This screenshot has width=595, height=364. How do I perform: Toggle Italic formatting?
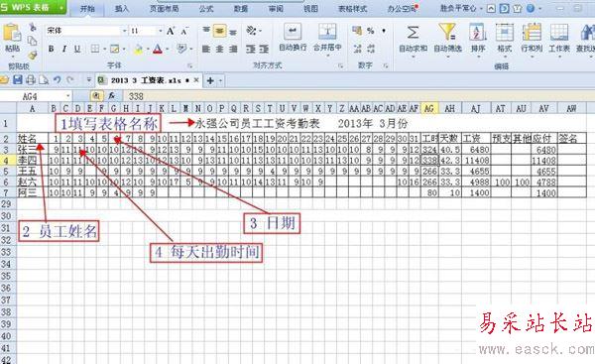[64, 49]
